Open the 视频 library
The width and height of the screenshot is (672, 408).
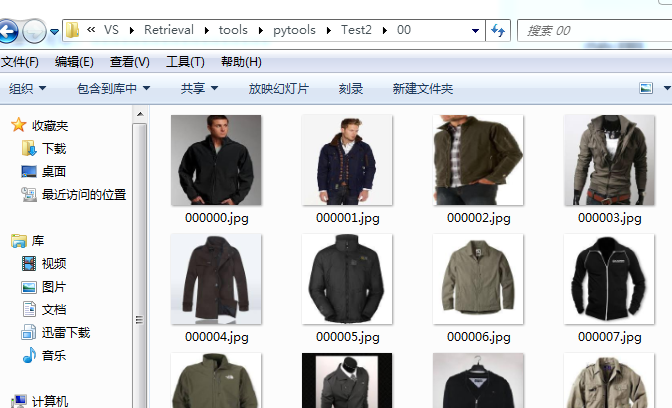tap(54, 264)
